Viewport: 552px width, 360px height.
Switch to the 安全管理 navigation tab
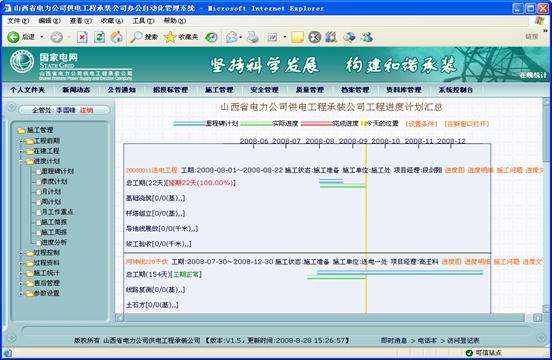pyautogui.click(x=264, y=90)
